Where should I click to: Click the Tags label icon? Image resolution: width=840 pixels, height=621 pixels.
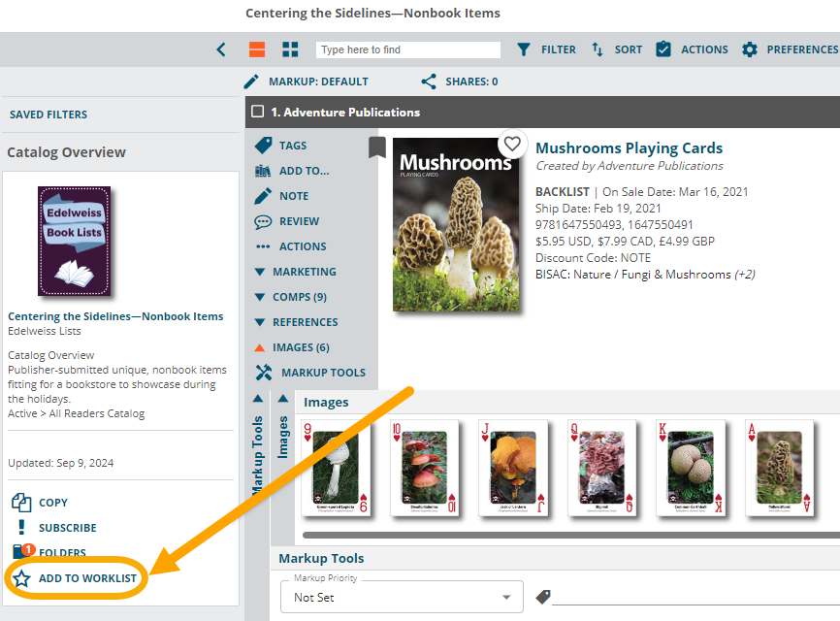point(263,146)
